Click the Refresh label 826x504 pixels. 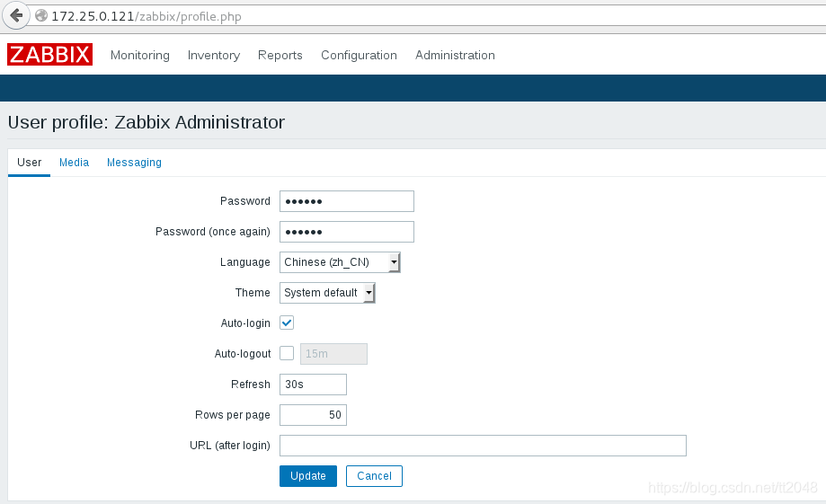coord(250,385)
